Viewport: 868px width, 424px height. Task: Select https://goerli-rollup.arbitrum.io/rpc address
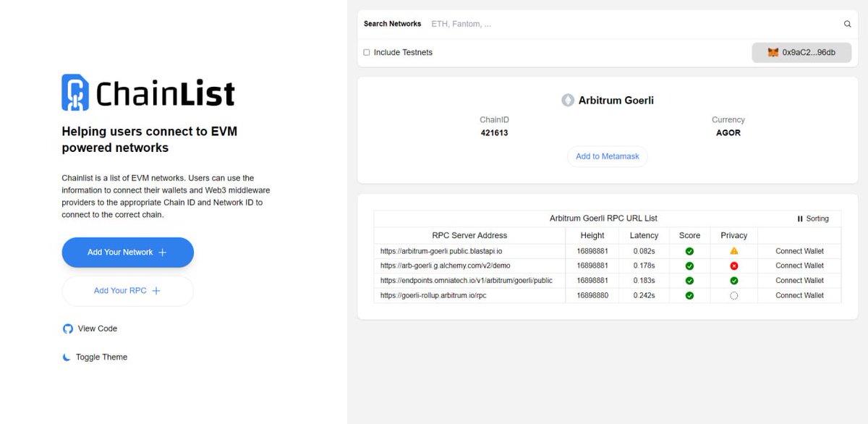tap(433, 295)
